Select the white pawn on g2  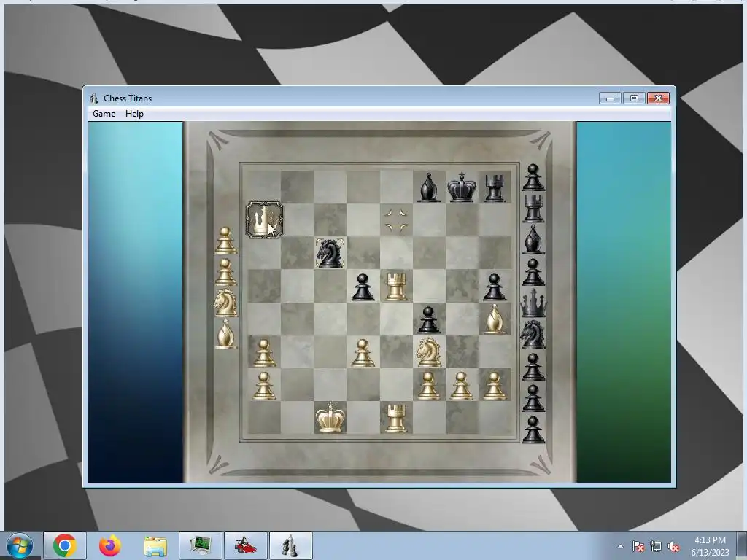click(461, 385)
